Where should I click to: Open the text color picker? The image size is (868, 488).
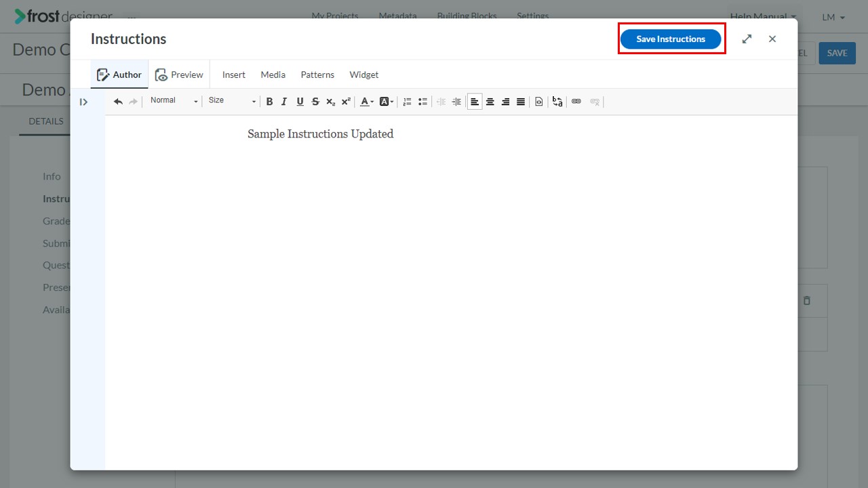(367, 102)
